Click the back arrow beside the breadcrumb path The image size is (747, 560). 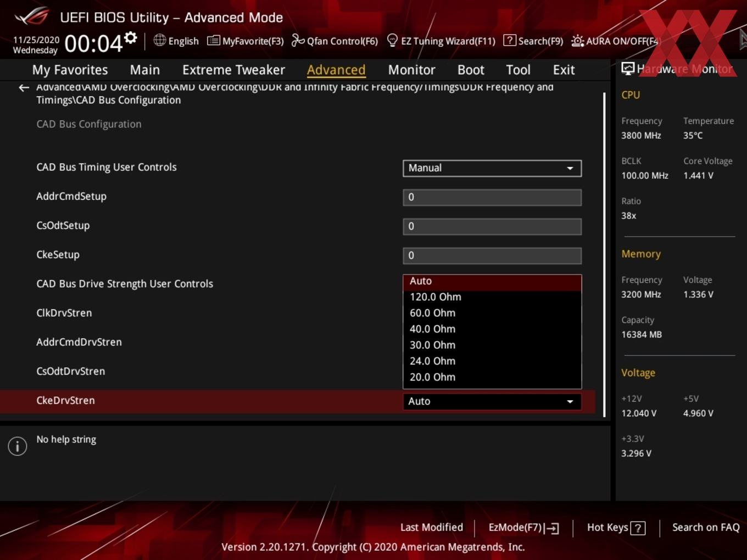24,88
